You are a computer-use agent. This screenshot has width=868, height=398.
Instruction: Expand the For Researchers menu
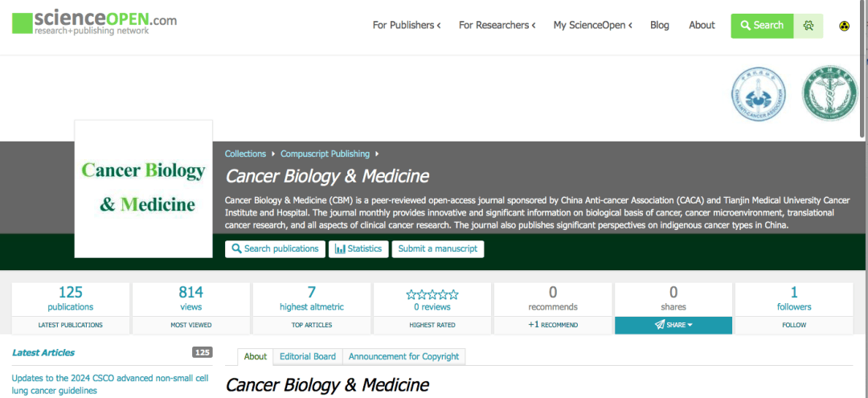pyautogui.click(x=497, y=26)
